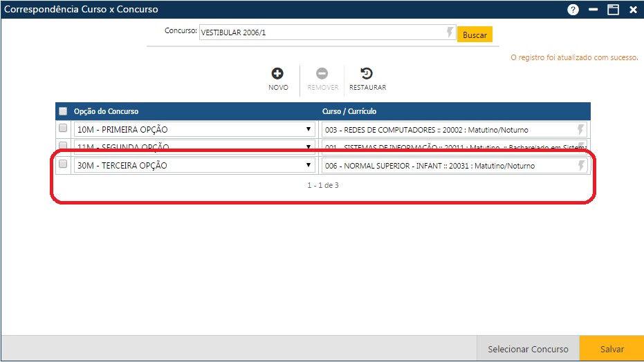Click the Curso / Currículo column header
Screen dimensions: 644x362
click(x=349, y=111)
